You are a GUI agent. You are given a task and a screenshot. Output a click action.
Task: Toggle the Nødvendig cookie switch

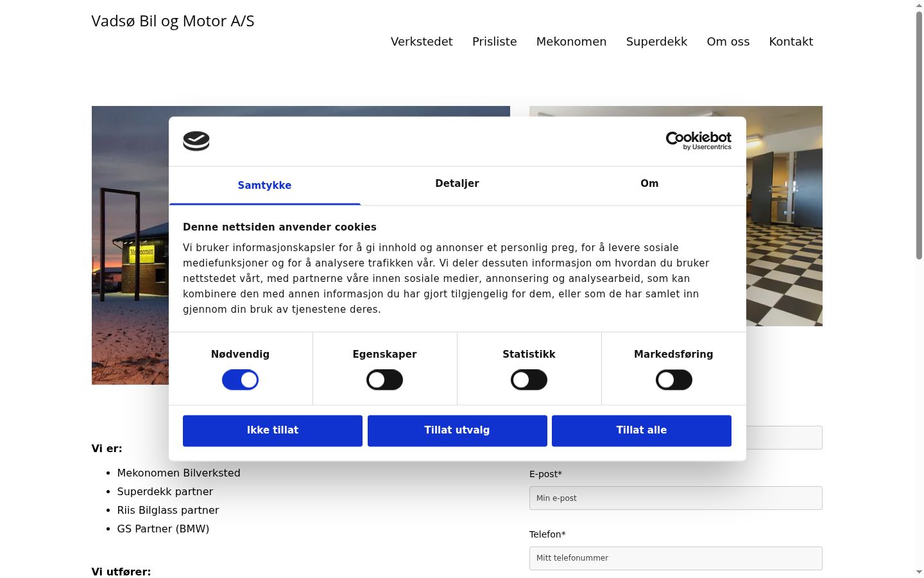coord(240,380)
